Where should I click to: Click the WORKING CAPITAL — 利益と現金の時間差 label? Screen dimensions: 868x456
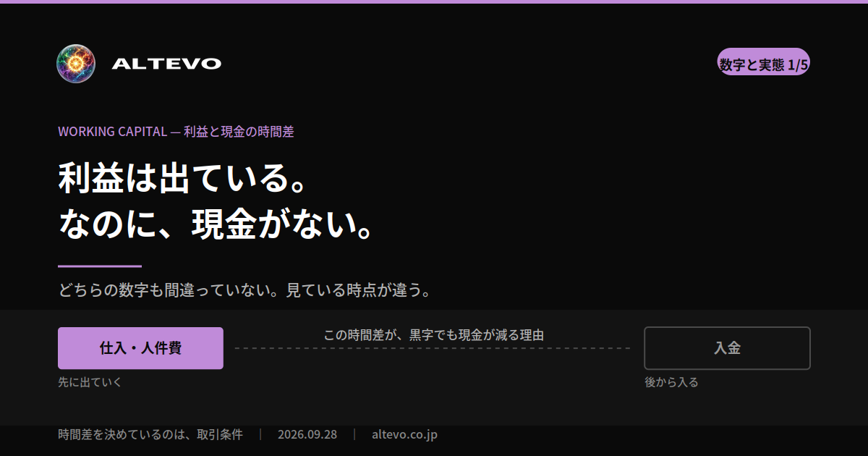tap(176, 131)
